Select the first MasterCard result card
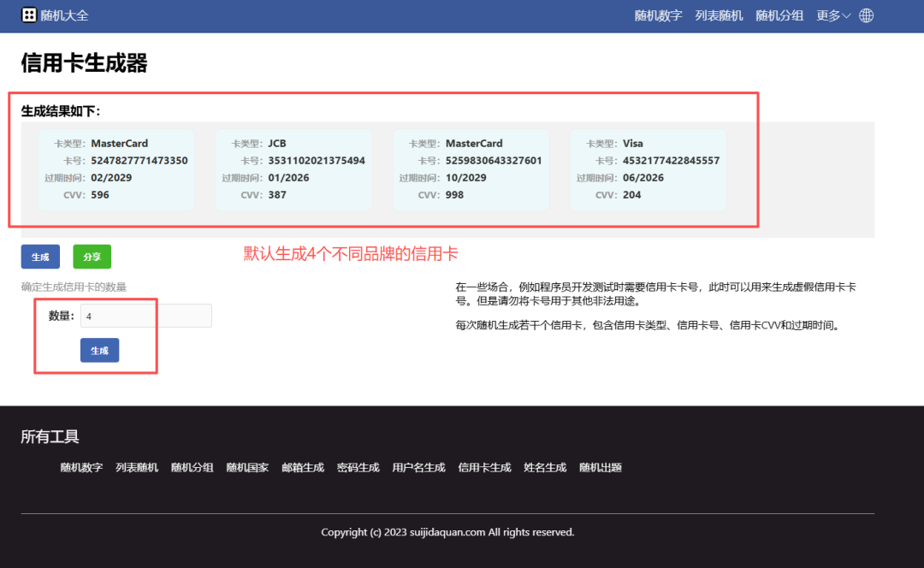 coord(115,169)
